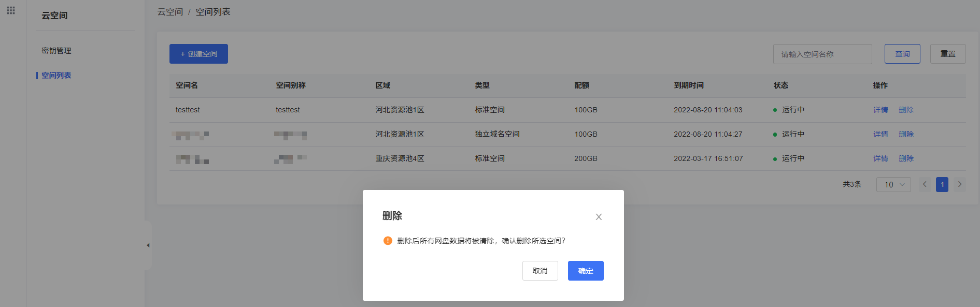Image resolution: width=980 pixels, height=307 pixels.
Task: Open the page size dropdown showing 10
Action: click(893, 184)
